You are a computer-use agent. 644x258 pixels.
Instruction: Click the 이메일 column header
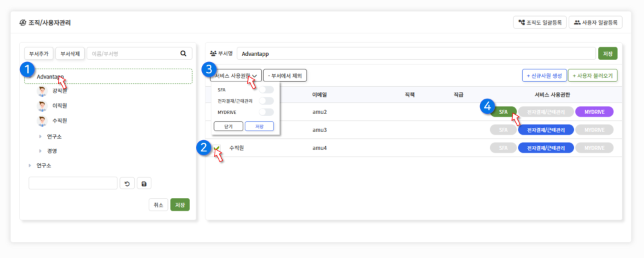coord(319,95)
